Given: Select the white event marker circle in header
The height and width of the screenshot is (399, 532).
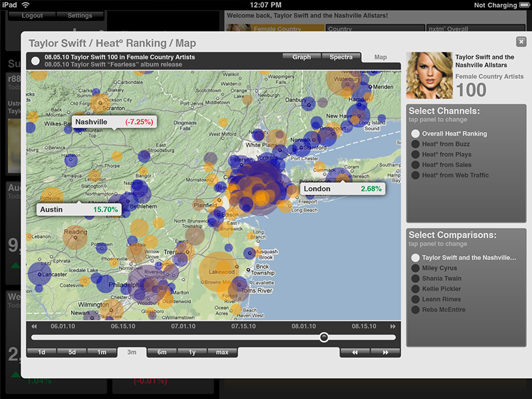Looking at the screenshot, I should point(35,61).
